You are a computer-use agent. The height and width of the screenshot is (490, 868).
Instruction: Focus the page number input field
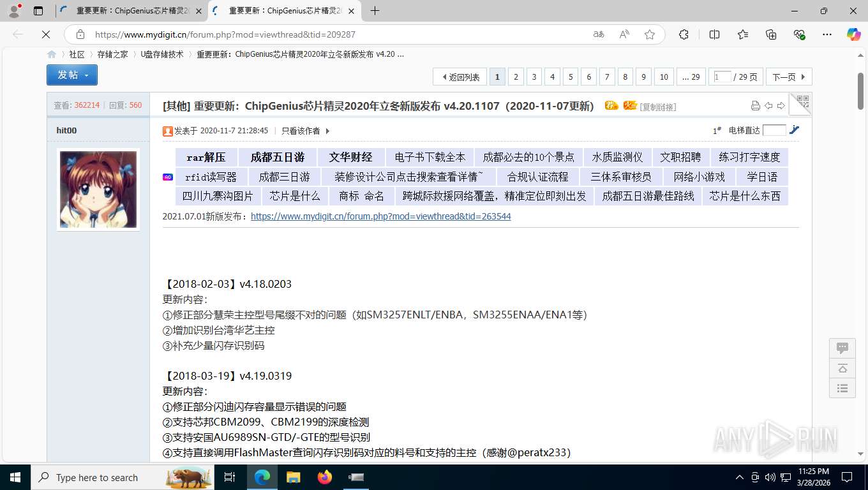click(722, 77)
